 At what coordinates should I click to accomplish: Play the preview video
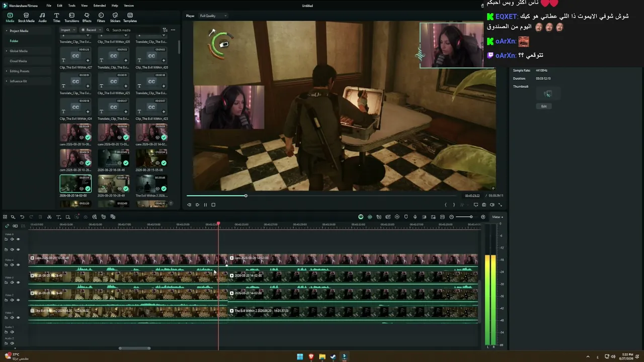197,205
